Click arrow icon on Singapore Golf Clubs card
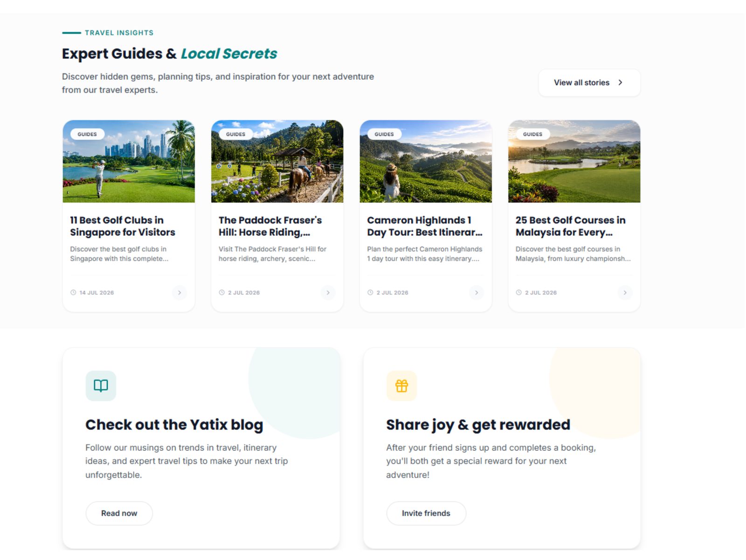Image resolution: width=746 pixels, height=560 pixels. (x=180, y=293)
